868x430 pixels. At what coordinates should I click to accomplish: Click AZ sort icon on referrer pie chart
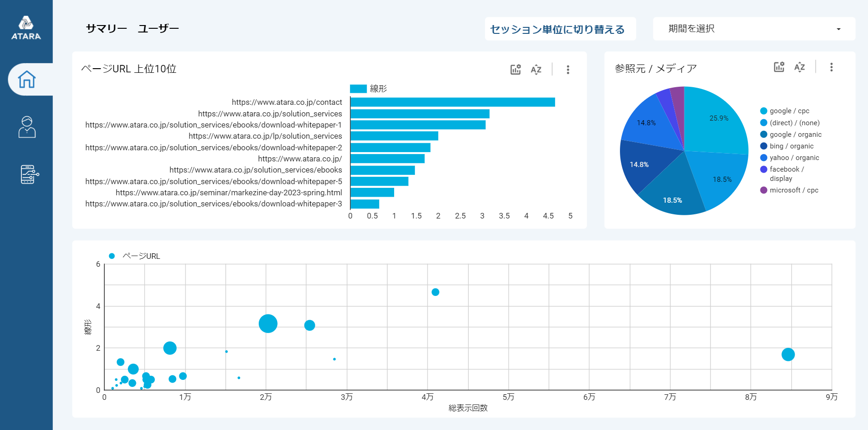[799, 67]
